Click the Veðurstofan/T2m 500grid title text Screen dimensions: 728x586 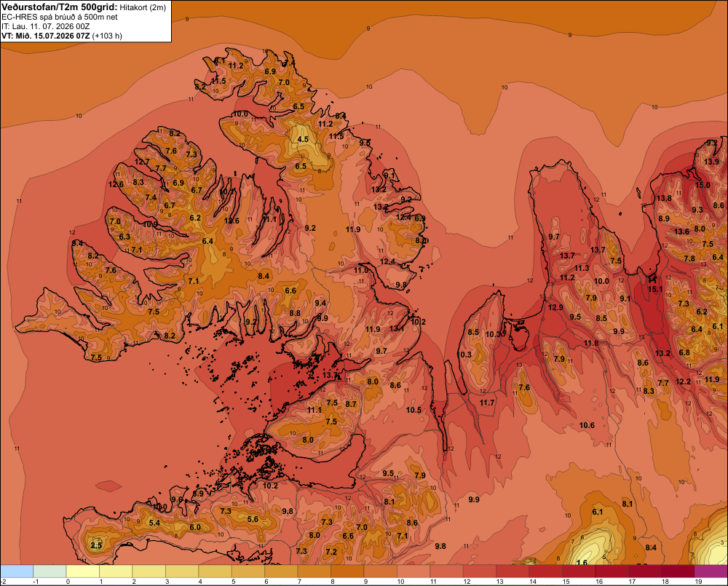pos(60,7)
